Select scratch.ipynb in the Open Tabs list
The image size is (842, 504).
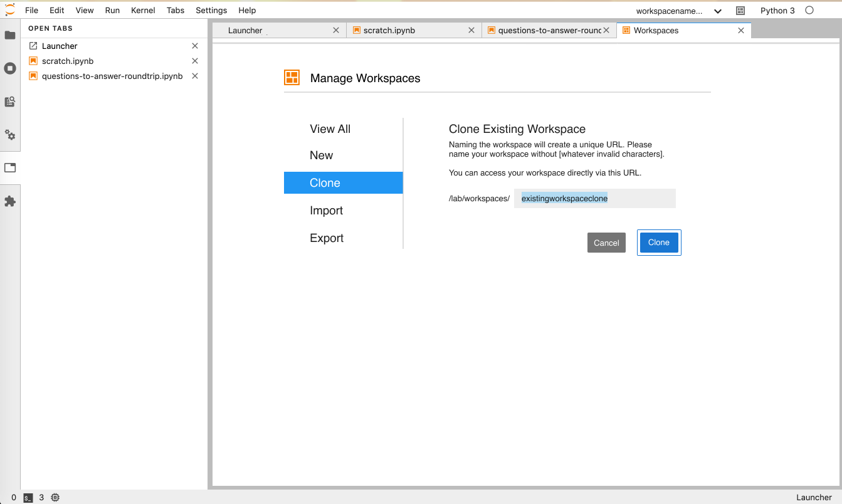tap(68, 61)
